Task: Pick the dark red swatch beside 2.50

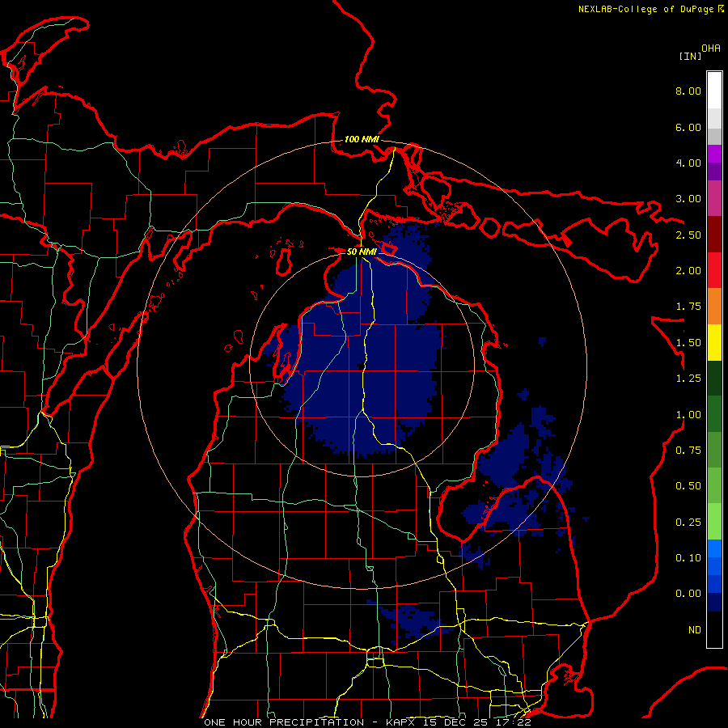Action: 714,235
